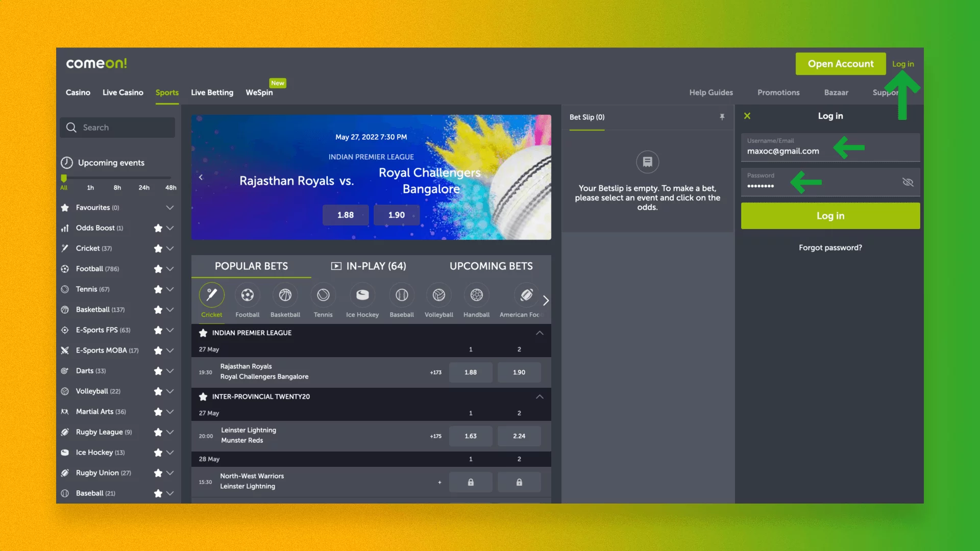Image resolution: width=980 pixels, height=551 pixels.
Task: Favourite the Cricket category star
Action: pos(158,248)
